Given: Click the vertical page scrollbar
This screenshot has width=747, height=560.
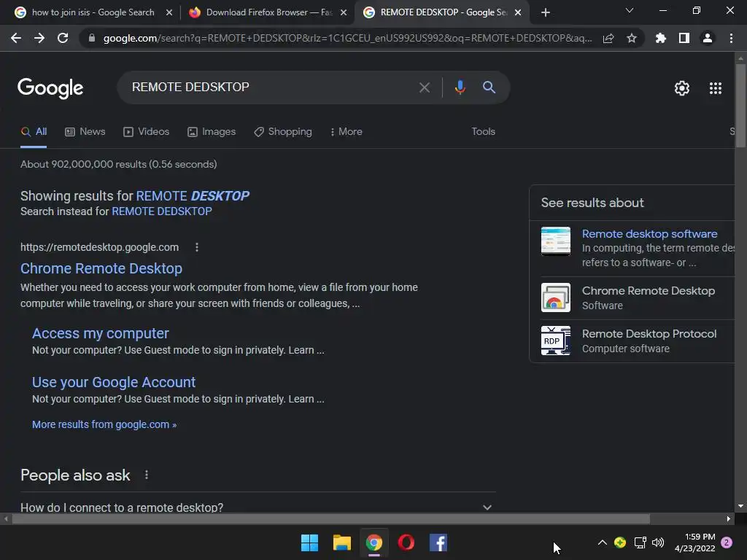Looking at the screenshot, I should [x=740, y=105].
